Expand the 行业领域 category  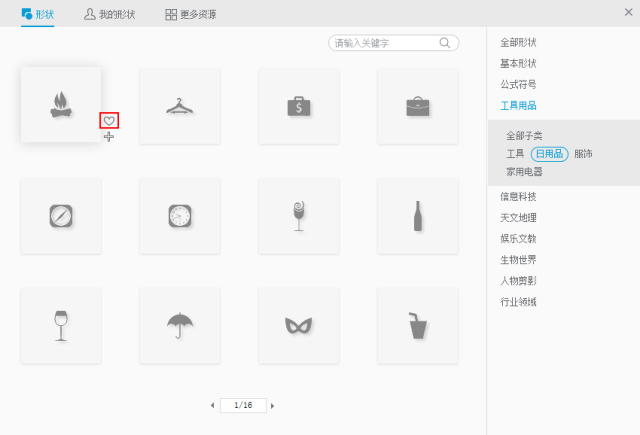(518, 302)
